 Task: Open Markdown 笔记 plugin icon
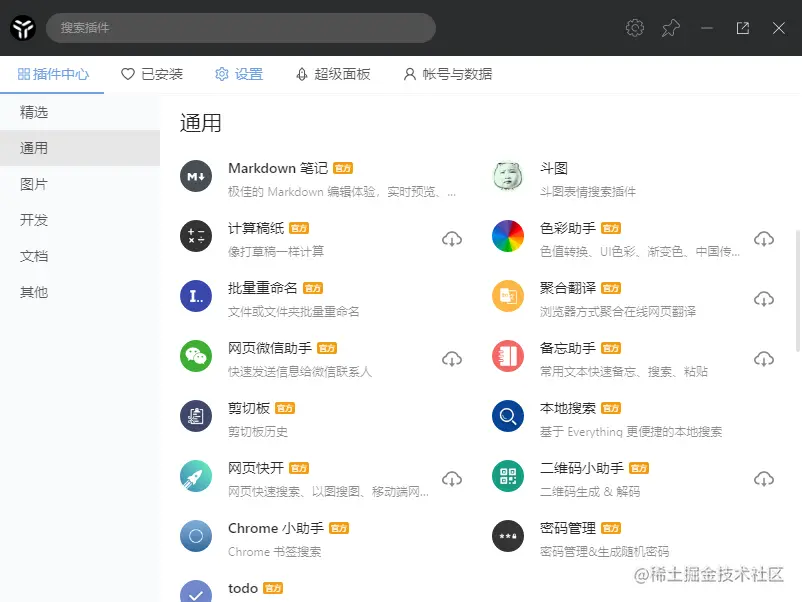[196, 176]
